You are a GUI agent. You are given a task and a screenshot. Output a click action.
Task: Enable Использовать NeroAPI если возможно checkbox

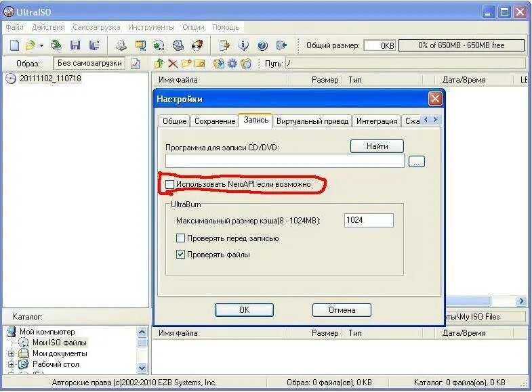tap(169, 184)
